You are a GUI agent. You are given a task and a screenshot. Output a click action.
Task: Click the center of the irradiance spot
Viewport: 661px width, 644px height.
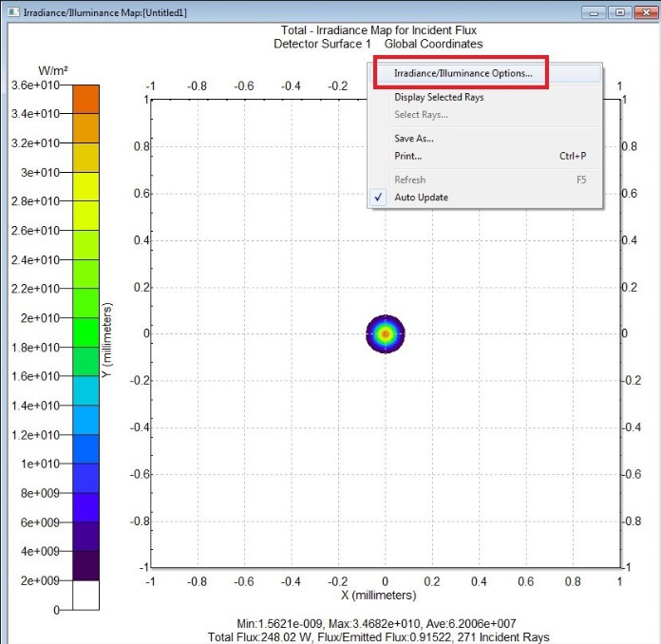[386, 333]
